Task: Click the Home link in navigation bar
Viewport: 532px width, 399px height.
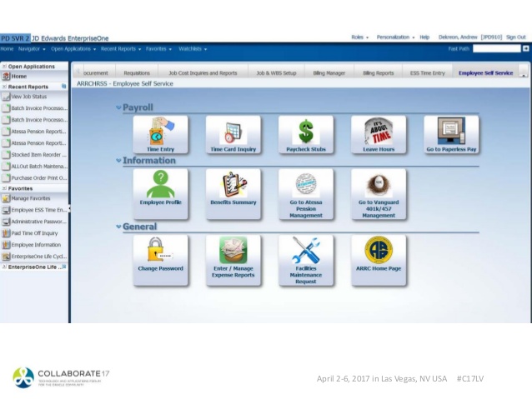Action: click(x=7, y=49)
